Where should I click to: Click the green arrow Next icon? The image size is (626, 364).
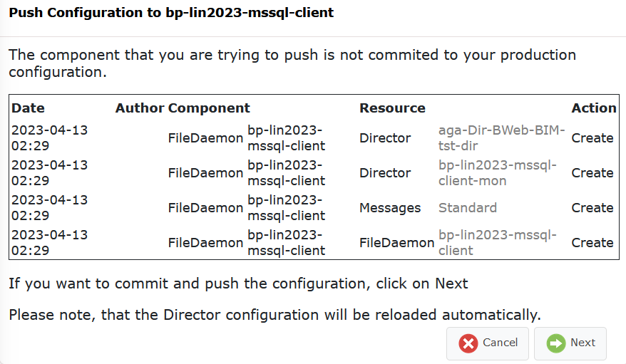[x=556, y=343]
